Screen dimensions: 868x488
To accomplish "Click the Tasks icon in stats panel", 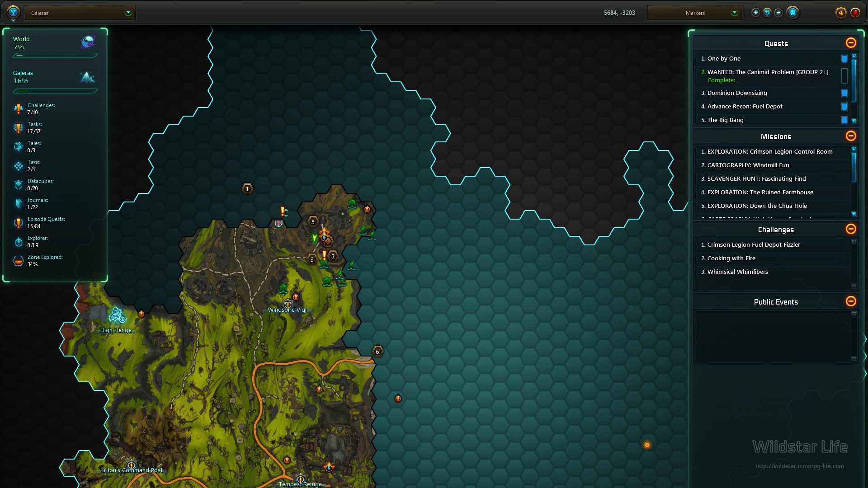I will (18, 128).
